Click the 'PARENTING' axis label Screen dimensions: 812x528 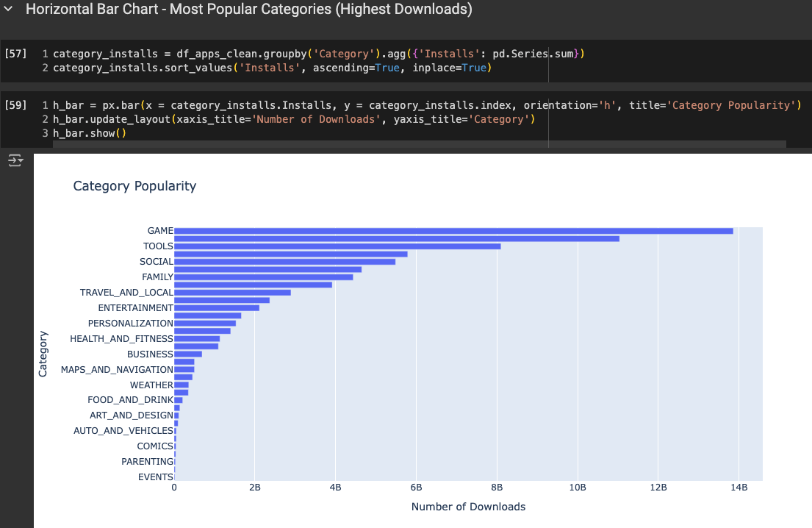click(148, 462)
